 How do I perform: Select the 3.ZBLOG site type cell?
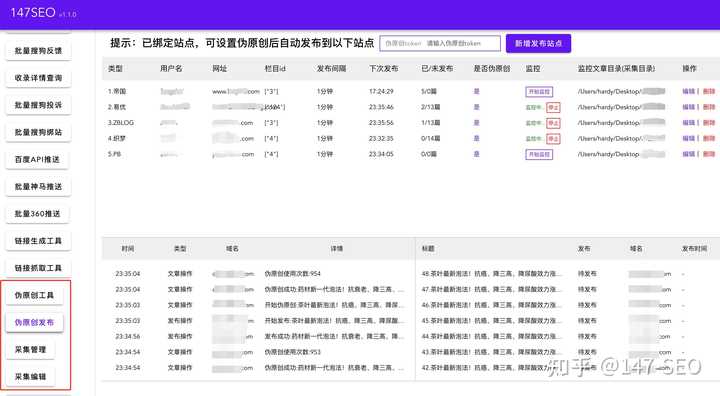(x=121, y=123)
